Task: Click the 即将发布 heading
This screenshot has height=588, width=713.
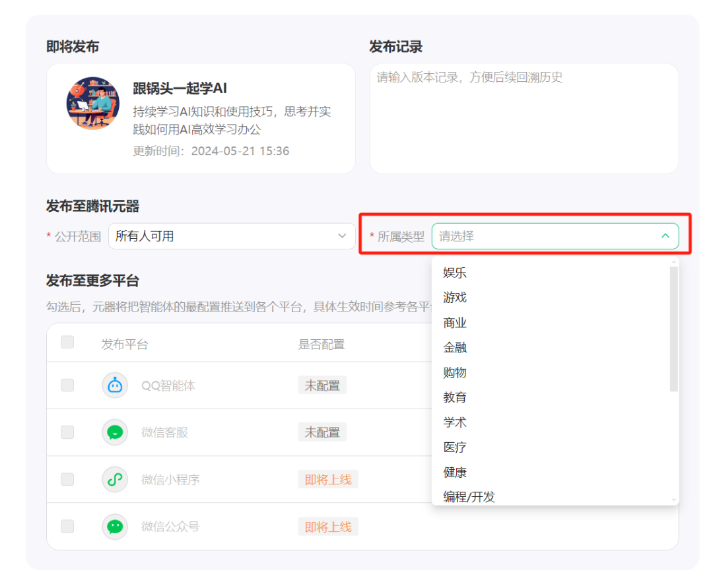Action: click(73, 46)
